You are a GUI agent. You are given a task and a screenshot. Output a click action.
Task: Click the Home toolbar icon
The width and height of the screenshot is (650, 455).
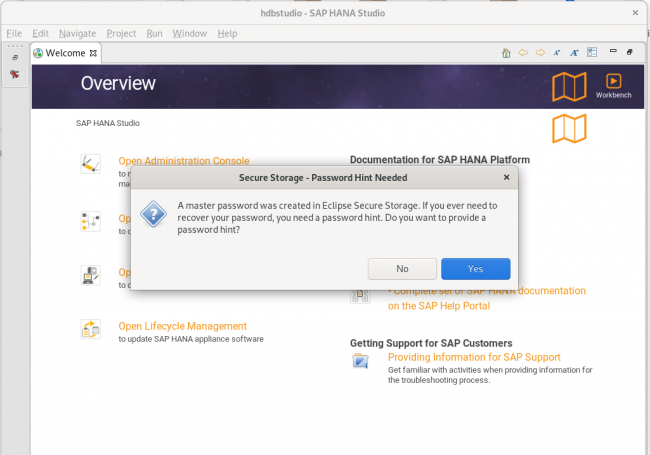pyautogui.click(x=506, y=53)
